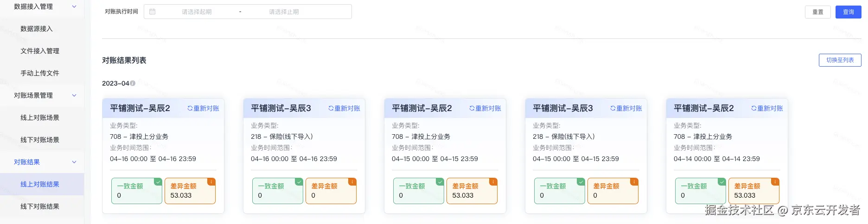The height and width of the screenshot is (224, 868).
Task: Click the 请选择起期 start date field
Action: 197,12
